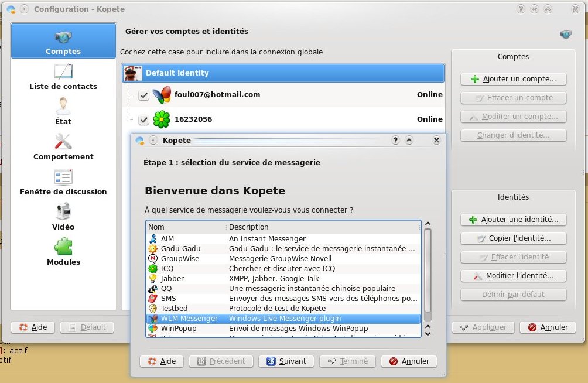Image resolution: width=588 pixels, height=383 pixels.
Task: Click the MSN butterfly icon of foul007@hotmail.com
Action: pyautogui.click(x=162, y=94)
